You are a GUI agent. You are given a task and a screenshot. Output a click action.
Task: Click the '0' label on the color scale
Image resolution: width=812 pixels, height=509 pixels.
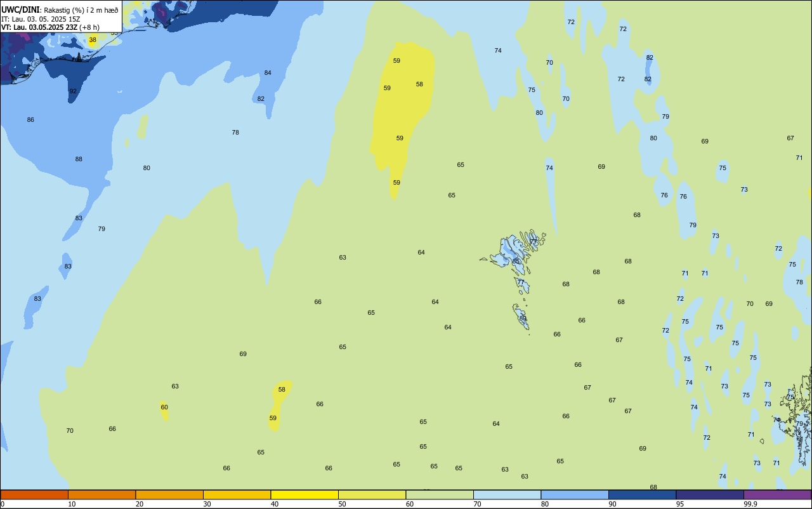[3, 504]
